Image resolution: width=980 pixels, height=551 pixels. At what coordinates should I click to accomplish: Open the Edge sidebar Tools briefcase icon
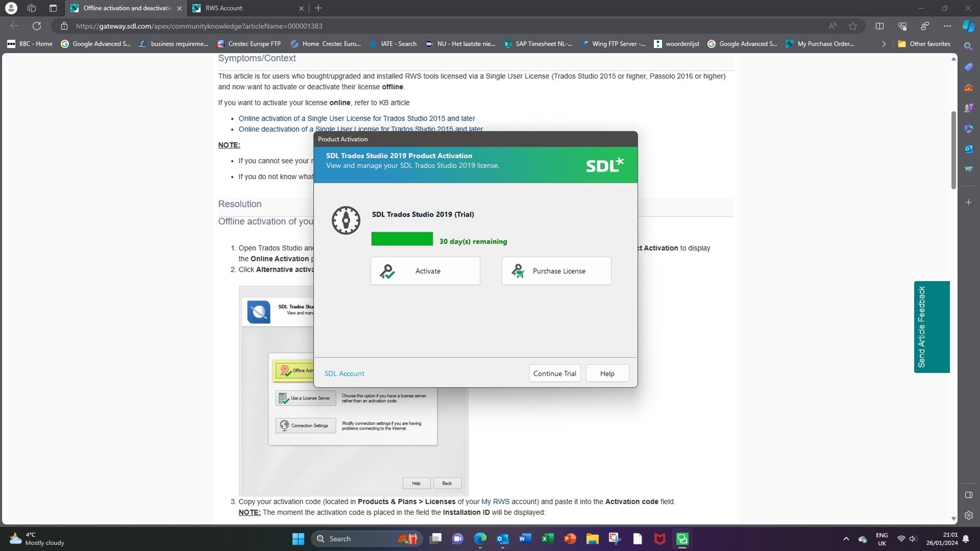tap(969, 88)
